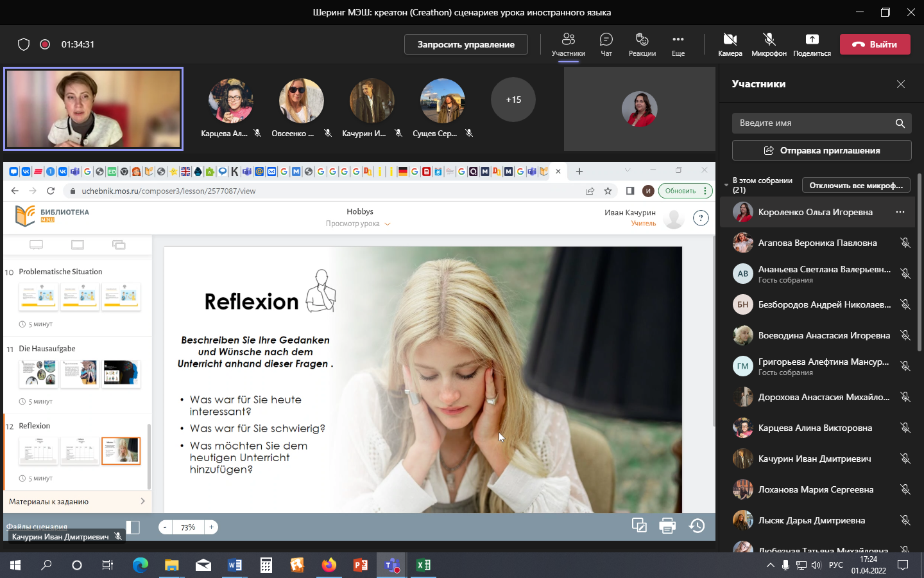924x578 pixels.
Task: Toggle the Participants panel in toolbar
Action: tap(568, 44)
